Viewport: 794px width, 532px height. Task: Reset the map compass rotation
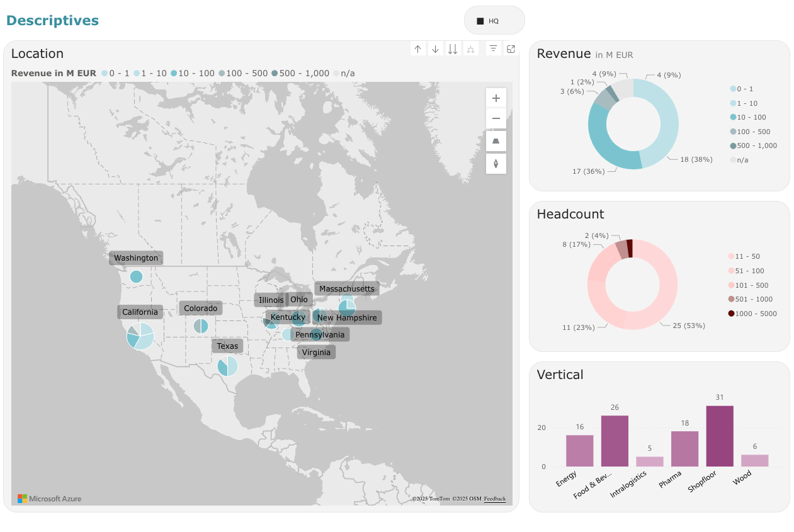(x=496, y=164)
